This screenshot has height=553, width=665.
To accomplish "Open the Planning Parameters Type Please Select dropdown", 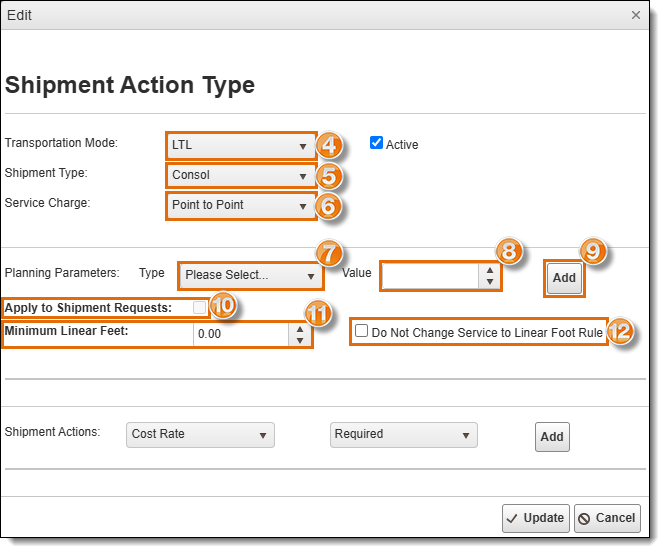I will click(251, 276).
